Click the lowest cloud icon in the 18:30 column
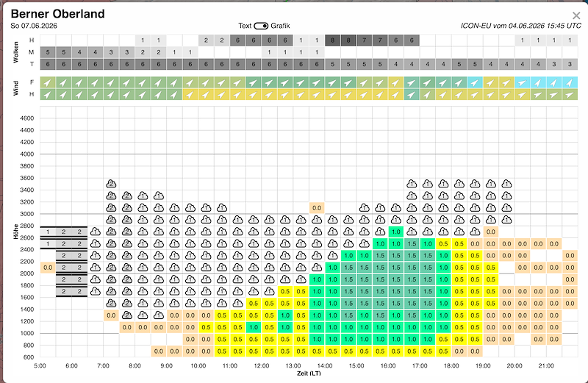Screen dimensions: 588x383 coord(475,232)
